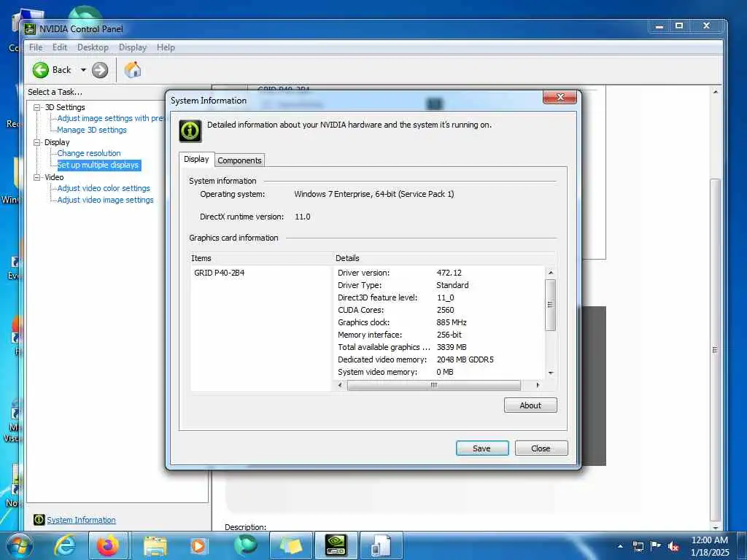Click the details list scroll up arrow
Screen dimensions: 747x560
pos(551,273)
